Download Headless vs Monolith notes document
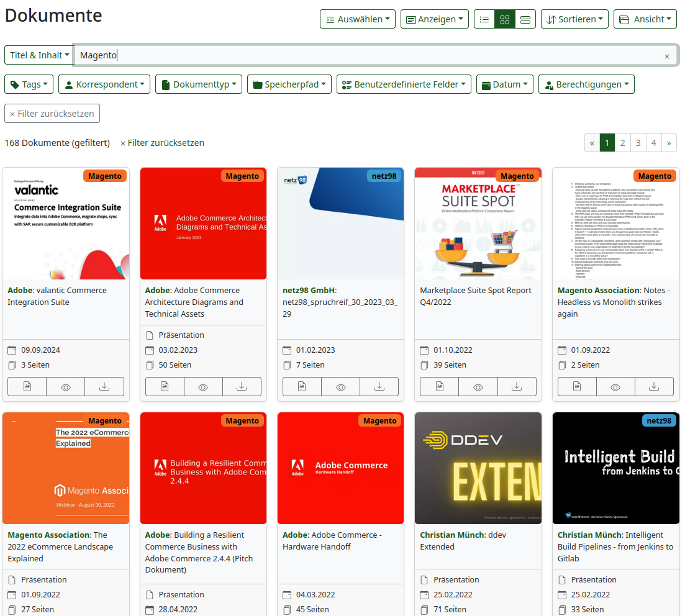This screenshot has width=685, height=616. click(654, 387)
